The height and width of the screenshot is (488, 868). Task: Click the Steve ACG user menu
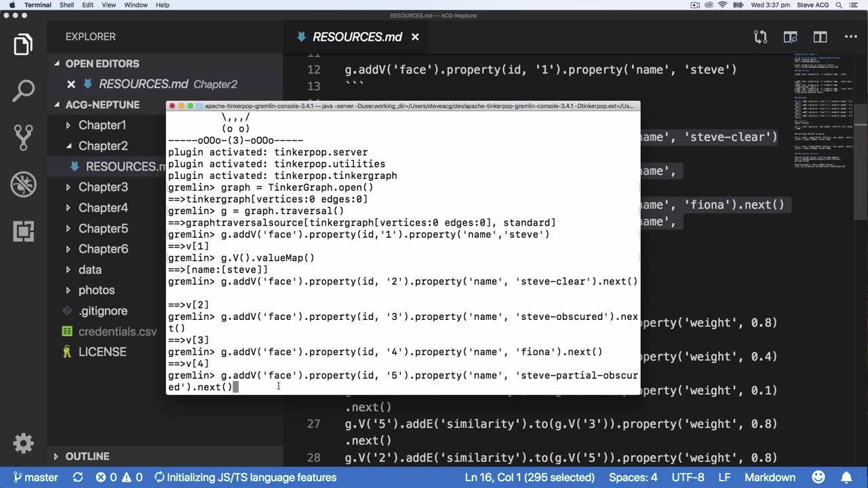point(814,5)
